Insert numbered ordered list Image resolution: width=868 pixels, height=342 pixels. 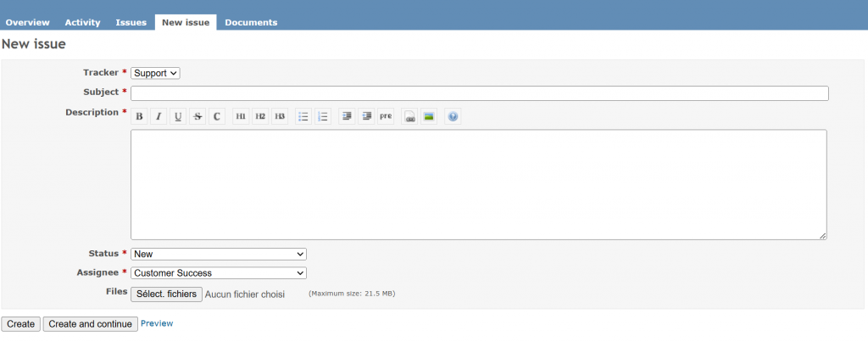coord(323,116)
